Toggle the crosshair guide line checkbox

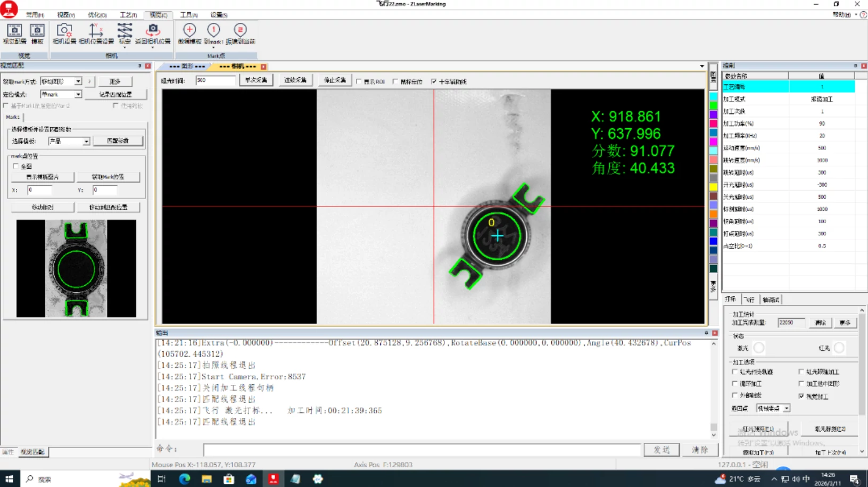click(434, 81)
